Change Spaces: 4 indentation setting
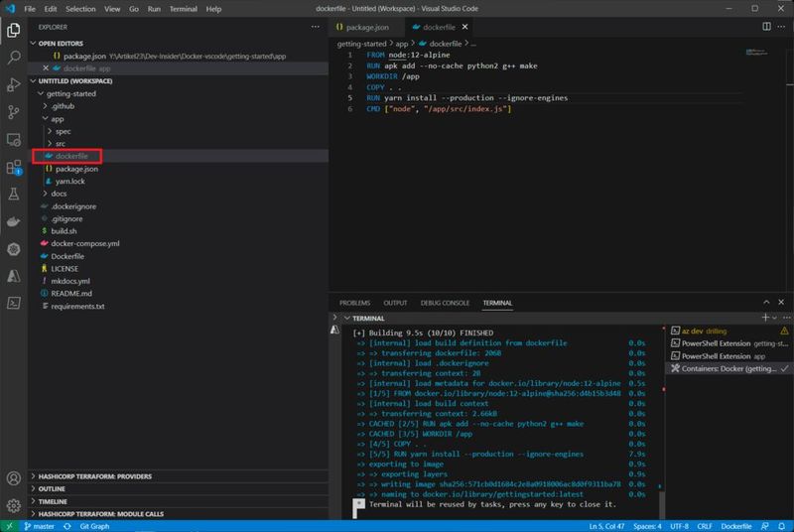Image resolution: width=794 pixels, height=532 pixels. tap(647, 526)
